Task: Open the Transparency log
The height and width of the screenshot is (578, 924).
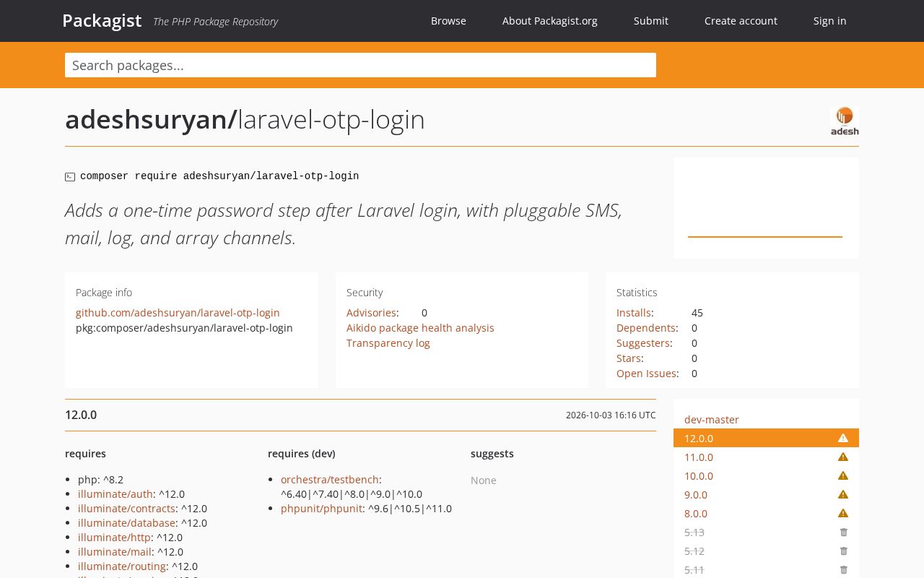Action: pyautogui.click(x=388, y=343)
